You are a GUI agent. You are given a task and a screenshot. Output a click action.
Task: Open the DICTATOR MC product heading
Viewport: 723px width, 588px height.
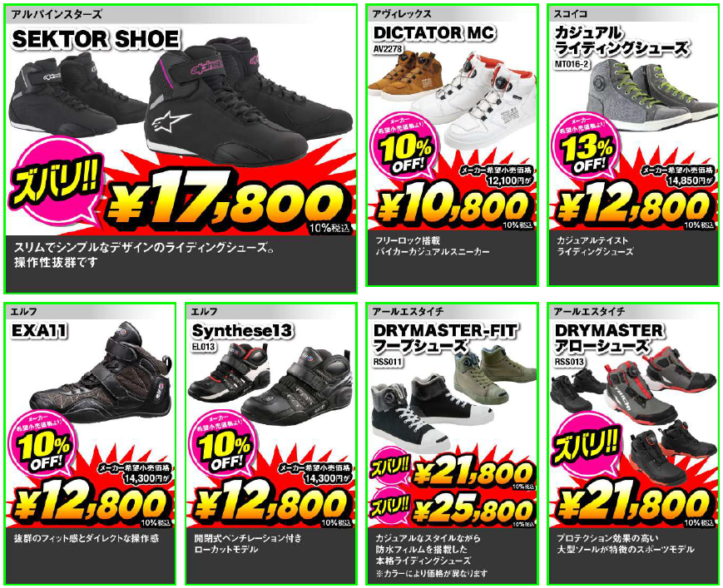[x=434, y=32]
